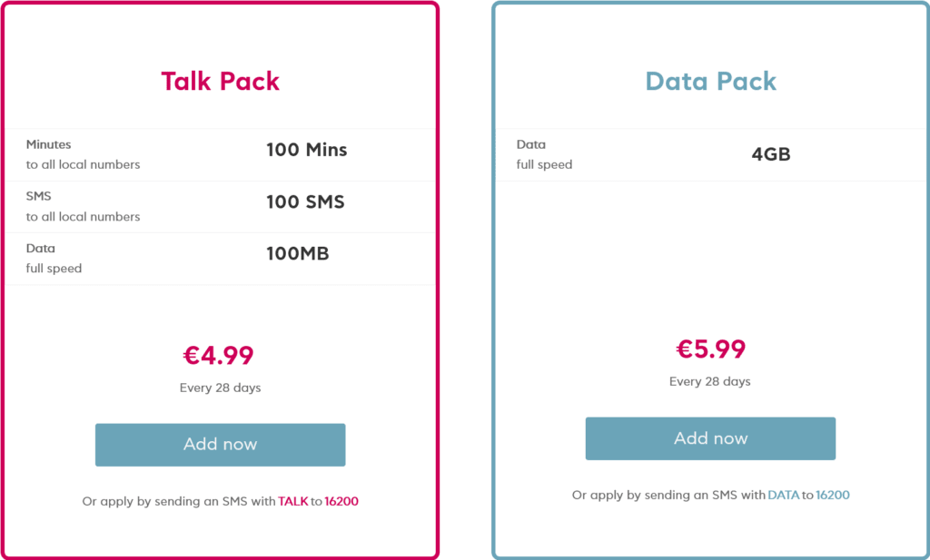Click the Data label in Data Pack
The image size is (930, 560).
[x=531, y=144]
